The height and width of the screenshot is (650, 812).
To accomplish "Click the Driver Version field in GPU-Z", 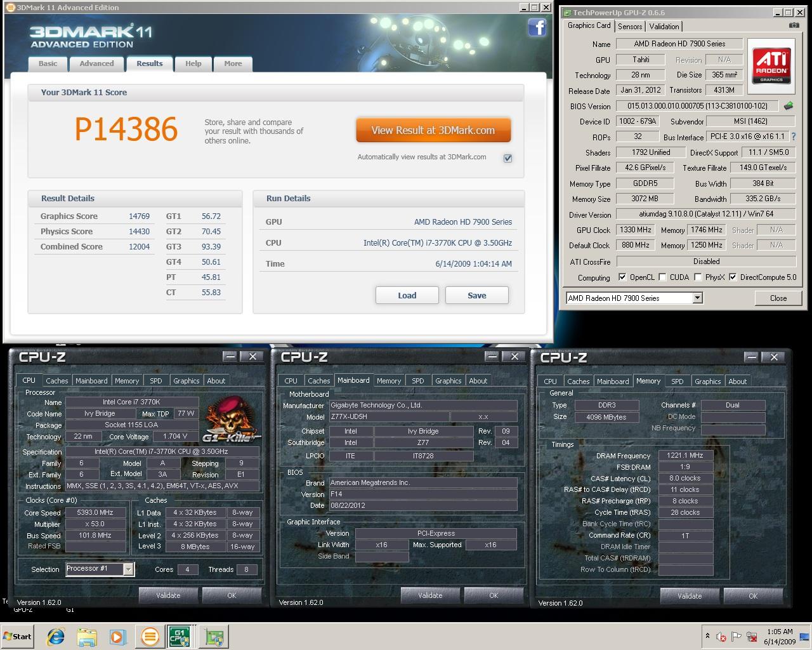I will pyautogui.click(x=706, y=215).
